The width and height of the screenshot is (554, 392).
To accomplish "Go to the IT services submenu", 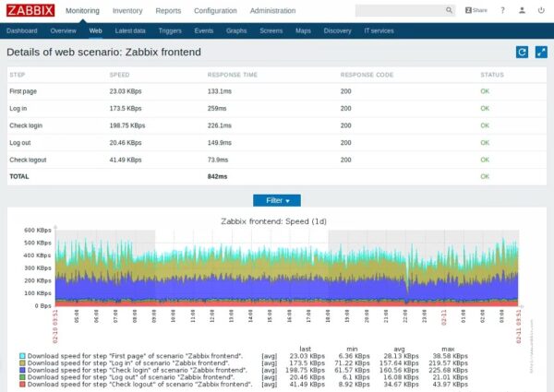I will point(379,30).
